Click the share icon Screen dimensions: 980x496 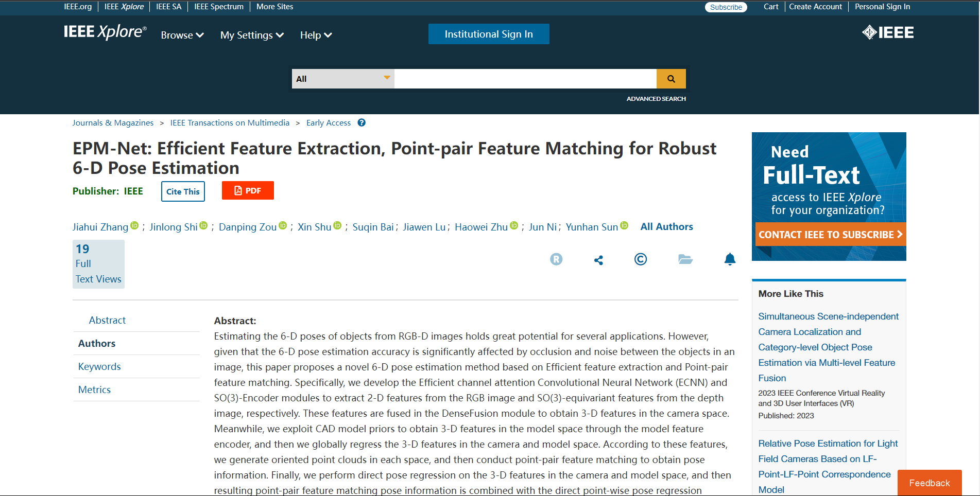coord(598,260)
